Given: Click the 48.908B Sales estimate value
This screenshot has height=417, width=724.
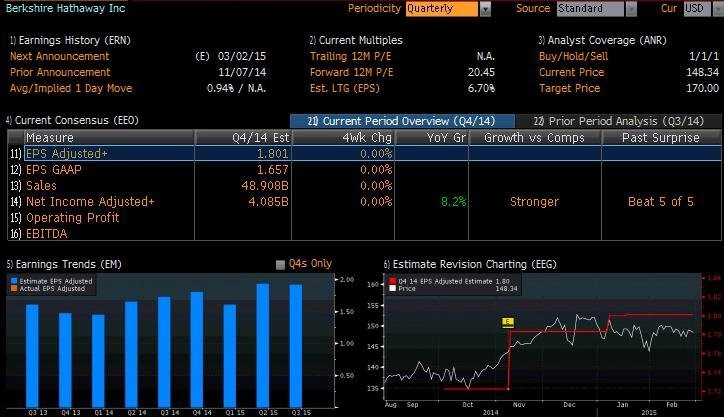Looking at the screenshot, I should [x=265, y=186].
